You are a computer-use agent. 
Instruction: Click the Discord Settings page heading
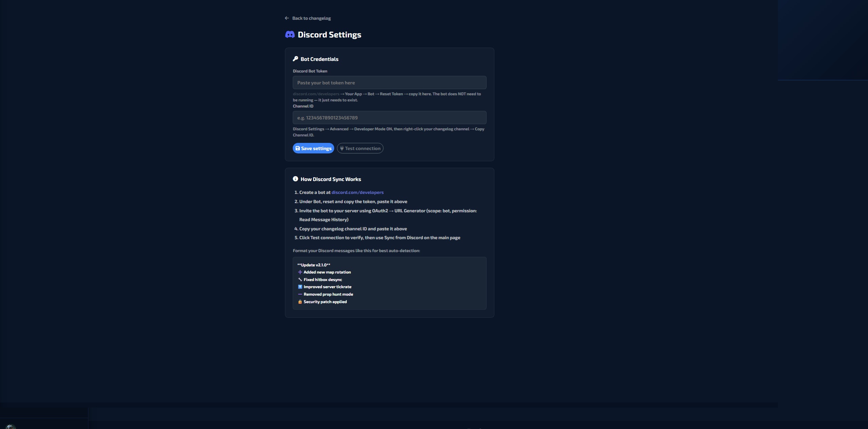(x=329, y=35)
